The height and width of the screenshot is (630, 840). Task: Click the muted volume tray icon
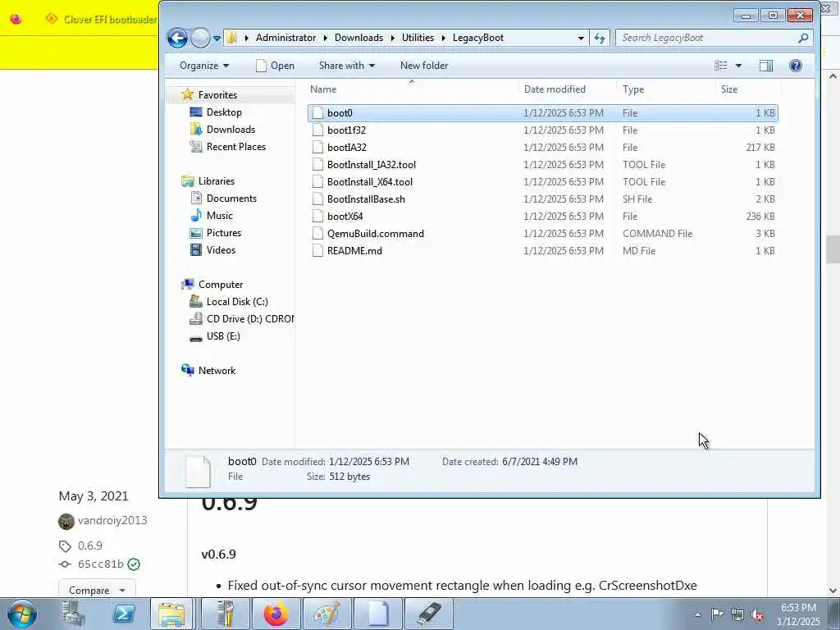coord(757,614)
